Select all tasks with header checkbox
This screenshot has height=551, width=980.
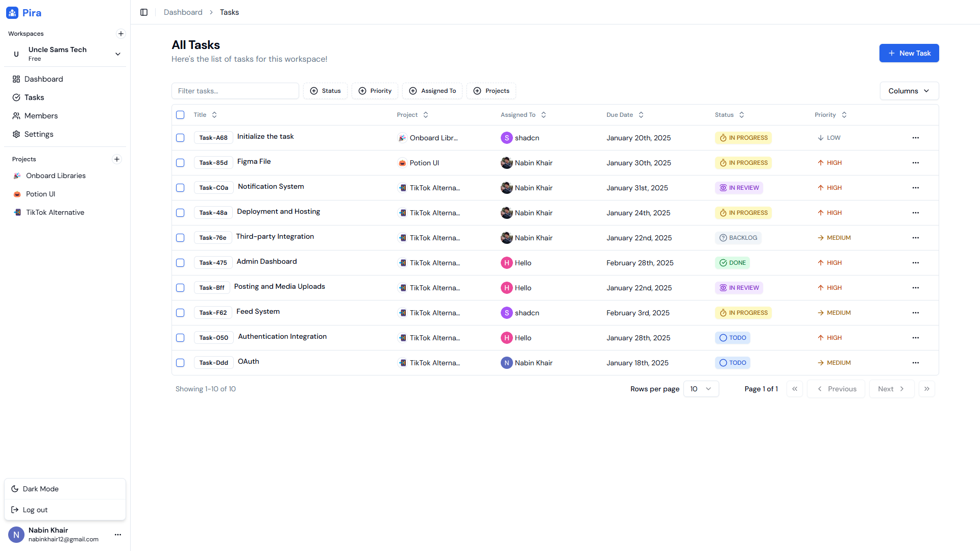point(180,115)
